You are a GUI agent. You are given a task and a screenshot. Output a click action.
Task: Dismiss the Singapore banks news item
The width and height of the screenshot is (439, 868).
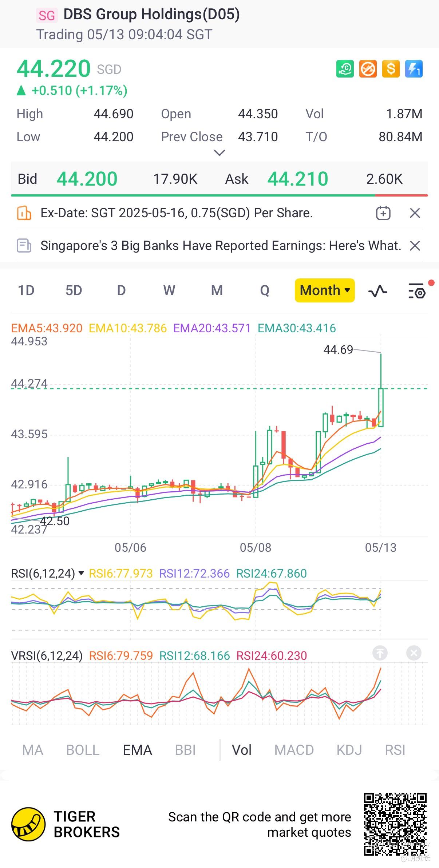(x=415, y=246)
